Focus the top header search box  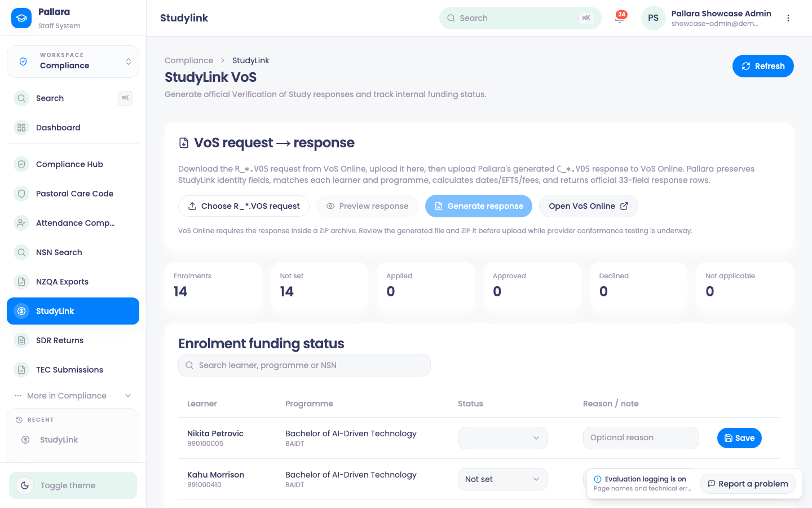[520, 18]
